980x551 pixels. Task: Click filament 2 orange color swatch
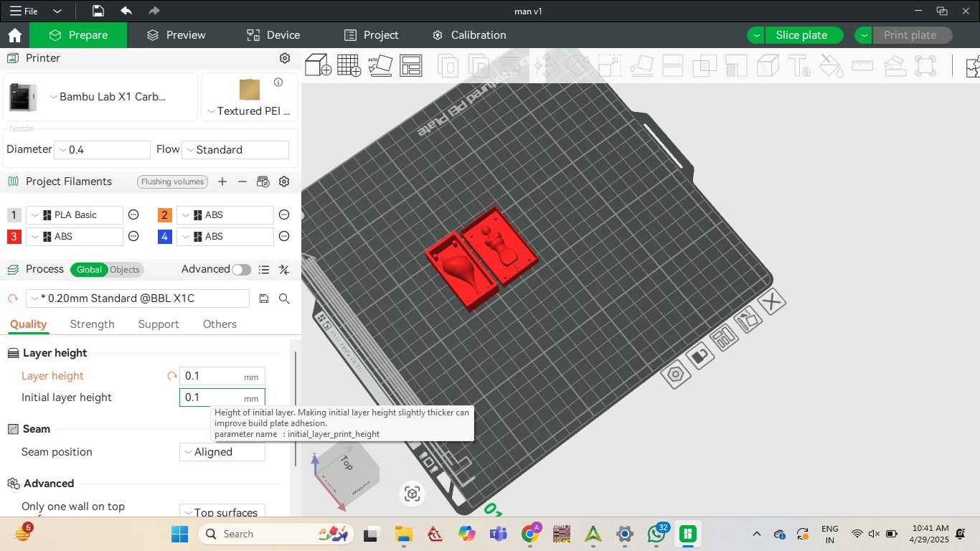point(165,215)
